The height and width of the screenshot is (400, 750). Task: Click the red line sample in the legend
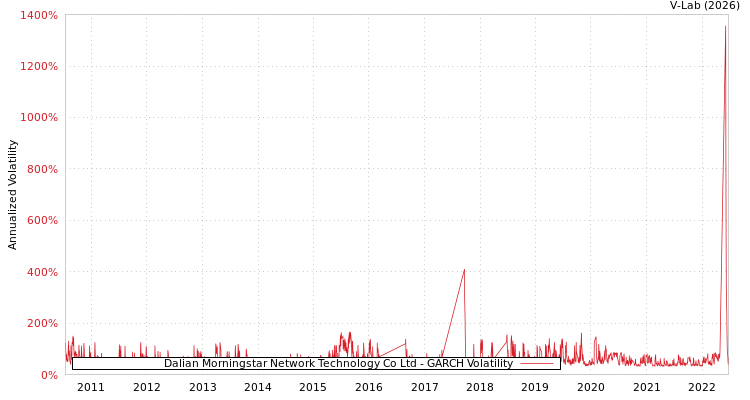tap(537, 364)
